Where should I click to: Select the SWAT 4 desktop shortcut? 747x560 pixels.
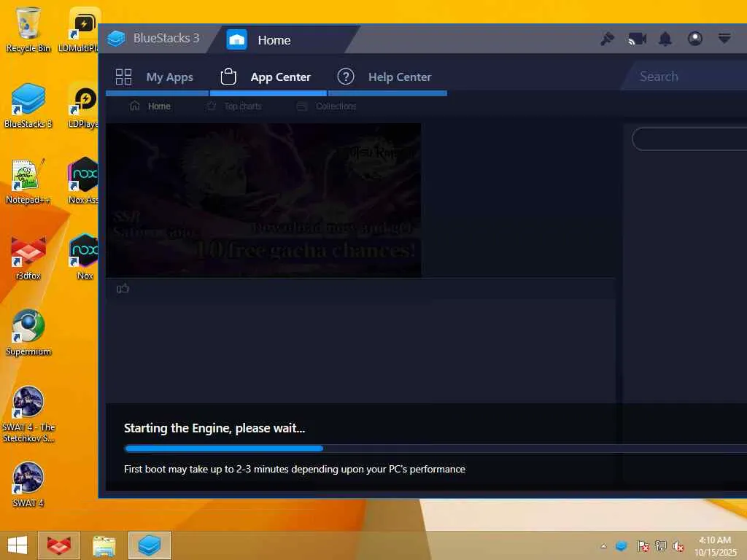click(x=28, y=484)
